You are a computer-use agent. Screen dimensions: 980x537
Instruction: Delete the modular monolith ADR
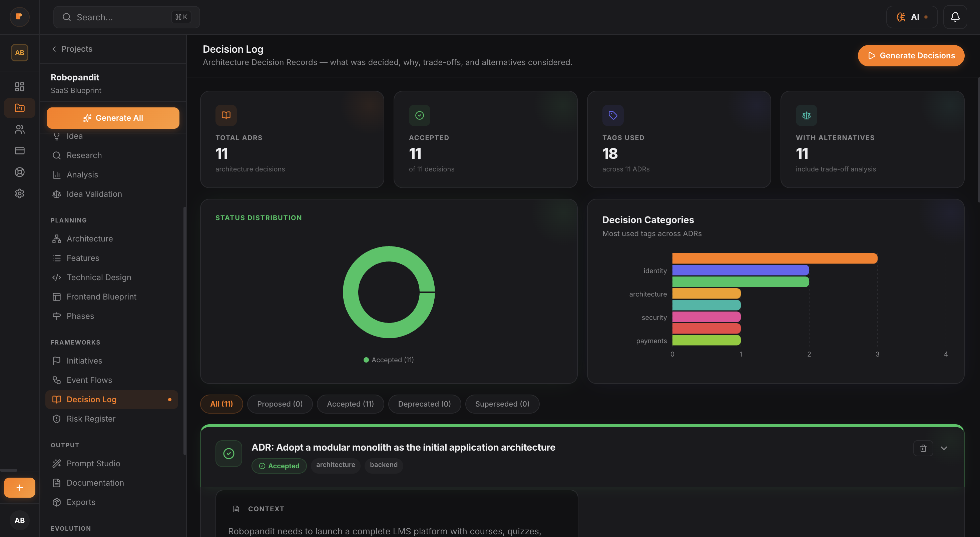point(923,448)
